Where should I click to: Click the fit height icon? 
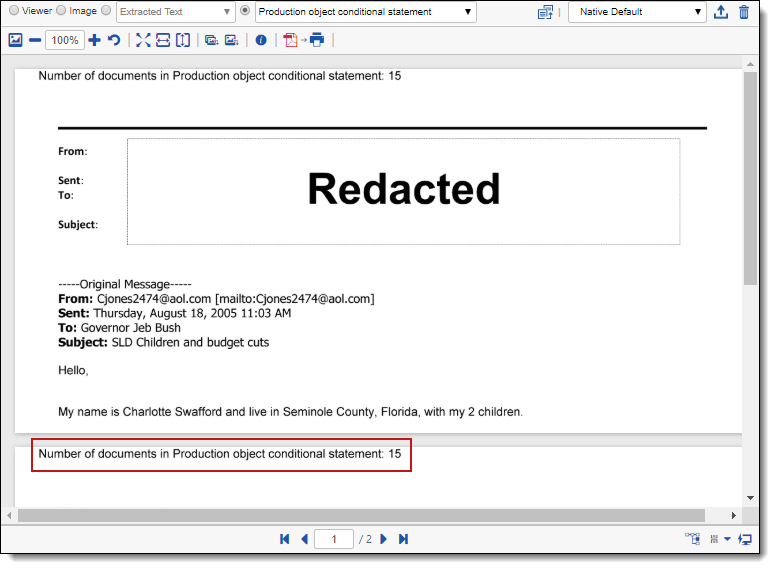(x=183, y=40)
